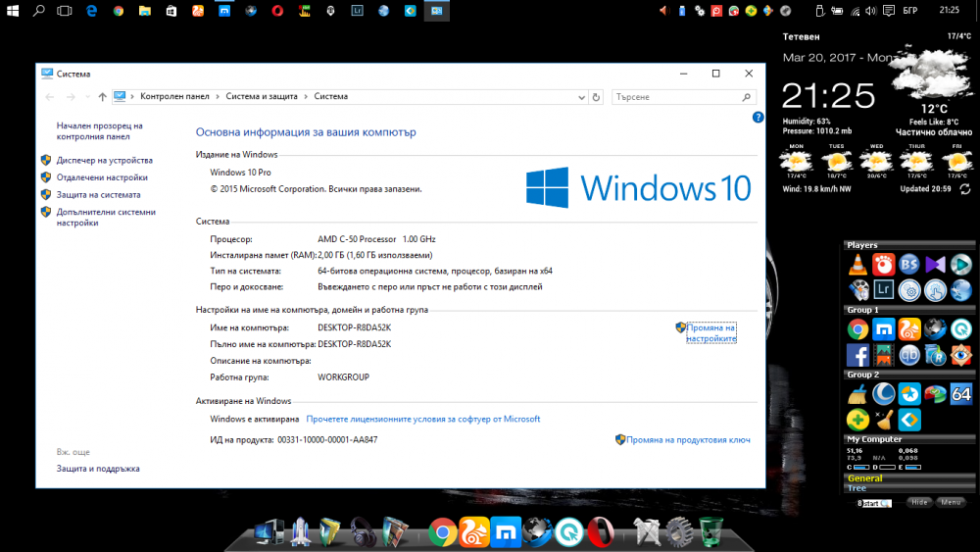Click the 'Система' breadcrumb in address bar
This screenshot has height=552, width=980.
330,96
